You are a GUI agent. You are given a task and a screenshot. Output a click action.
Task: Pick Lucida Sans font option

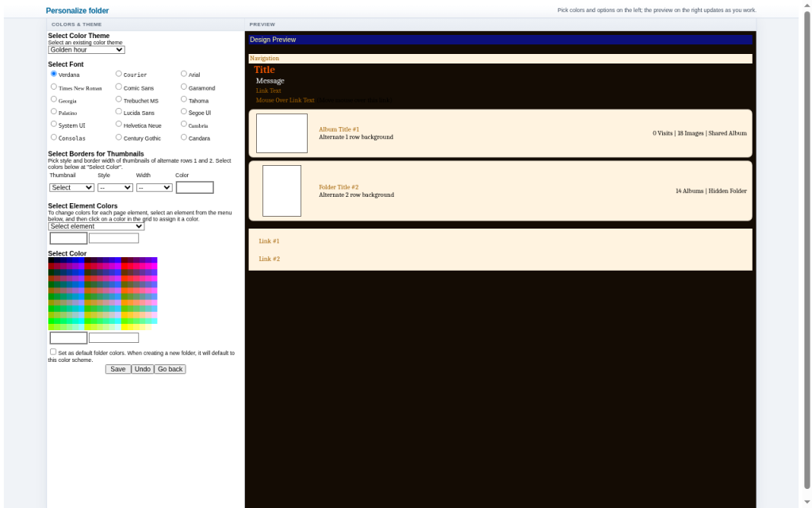(x=119, y=111)
